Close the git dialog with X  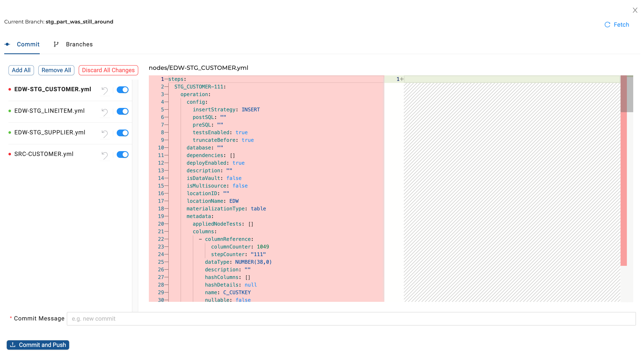click(x=635, y=10)
